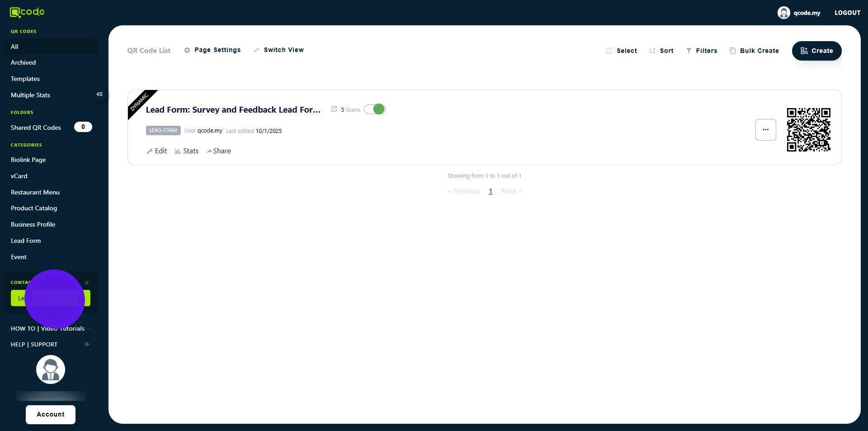The image size is (868, 431).
Task: Open the three-dot menu for the QR code
Action: coord(765,130)
